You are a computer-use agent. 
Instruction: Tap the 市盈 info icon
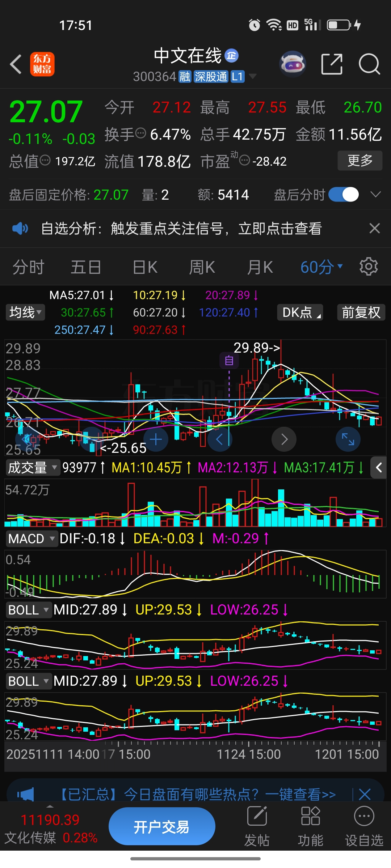click(x=245, y=160)
